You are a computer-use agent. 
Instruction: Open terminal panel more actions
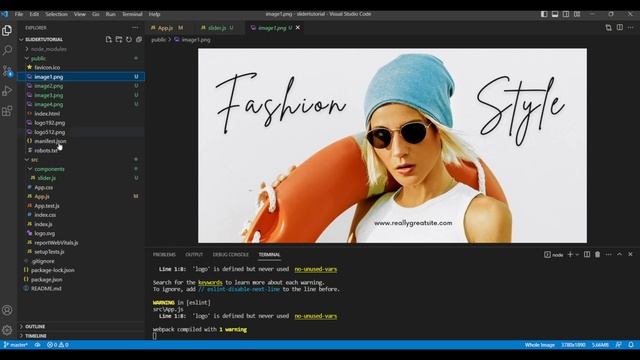click(609, 254)
